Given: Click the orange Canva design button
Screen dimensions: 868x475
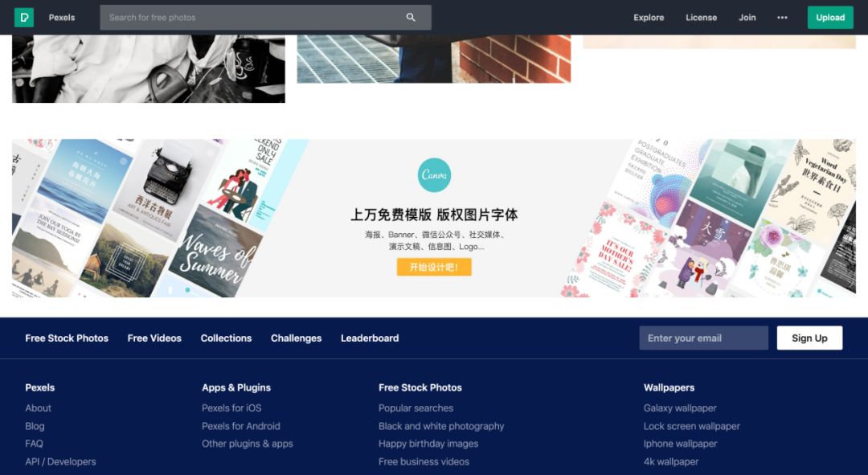Looking at the screenshot, I should pos(434,267).
